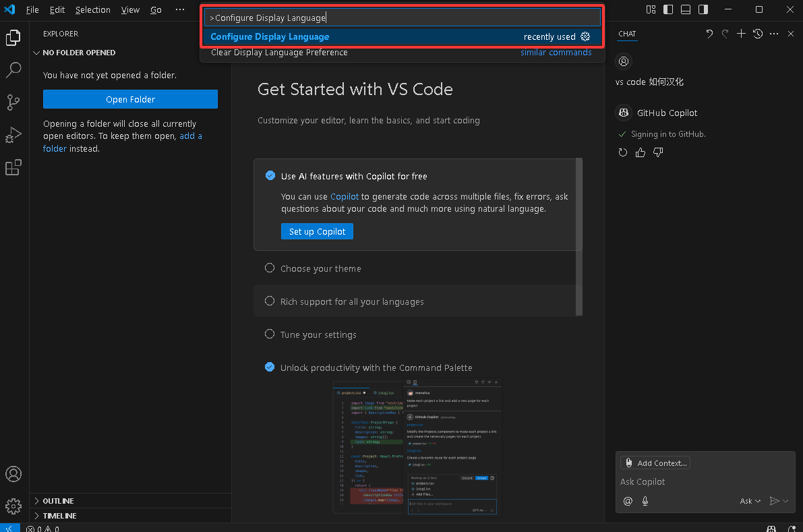The height and width of the screenshot is (532, 803).
Task: Click the CHAT panel tab header
Action: (x=627, y=34)
